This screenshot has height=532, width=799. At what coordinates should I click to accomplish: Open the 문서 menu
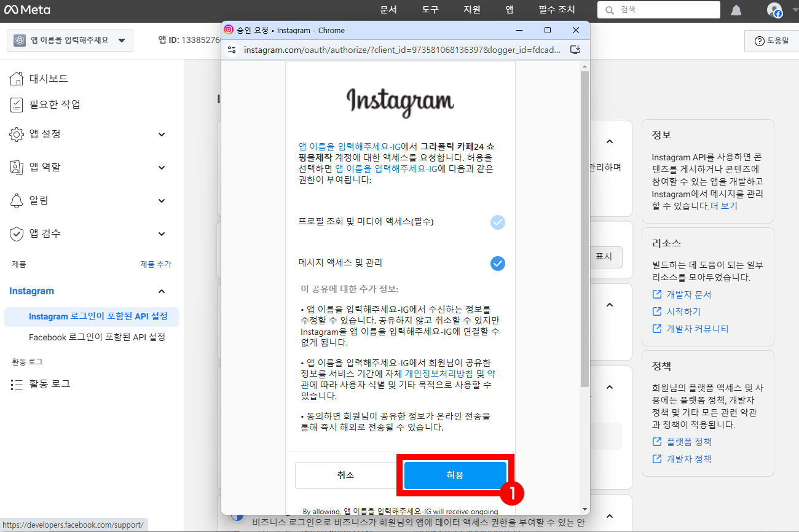388,10
